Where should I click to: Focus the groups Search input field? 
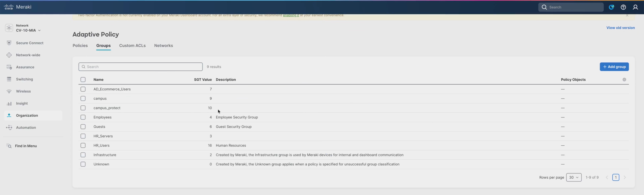[x=141, y=67]
